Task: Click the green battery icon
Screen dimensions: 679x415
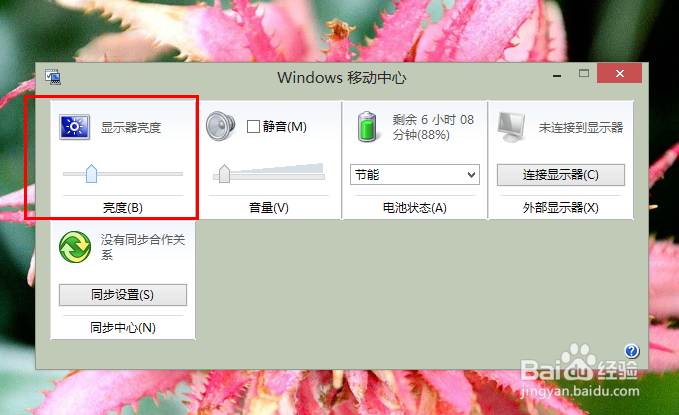Action: [x=367, y=126]
